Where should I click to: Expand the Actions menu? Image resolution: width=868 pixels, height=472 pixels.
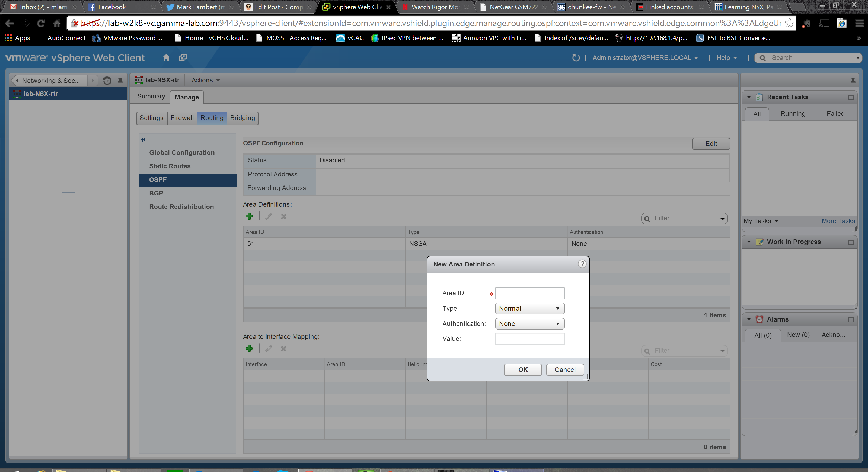pyautogui.click(x=205, y=80)
